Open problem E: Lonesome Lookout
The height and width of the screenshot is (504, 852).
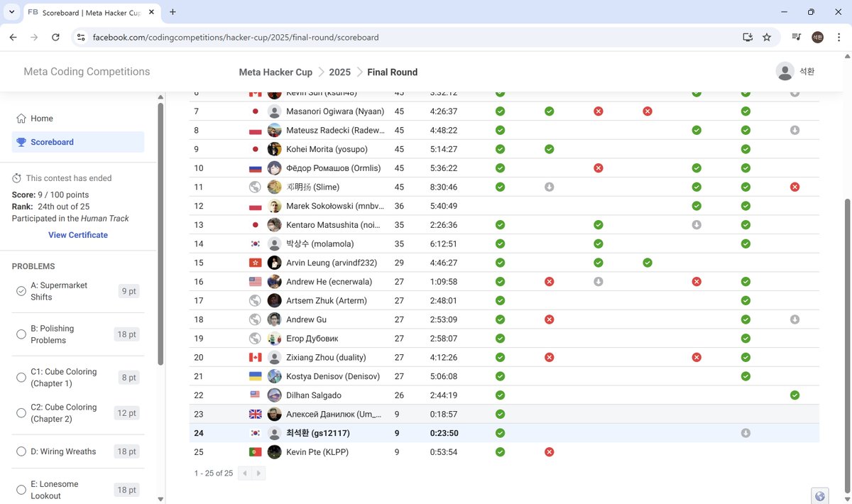(78, 490)
